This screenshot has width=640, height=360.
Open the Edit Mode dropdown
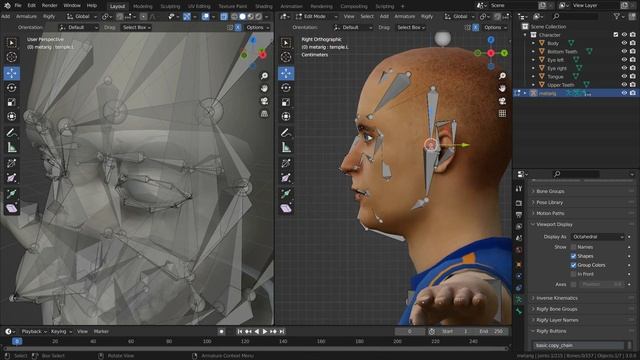[x=317, y=16]
